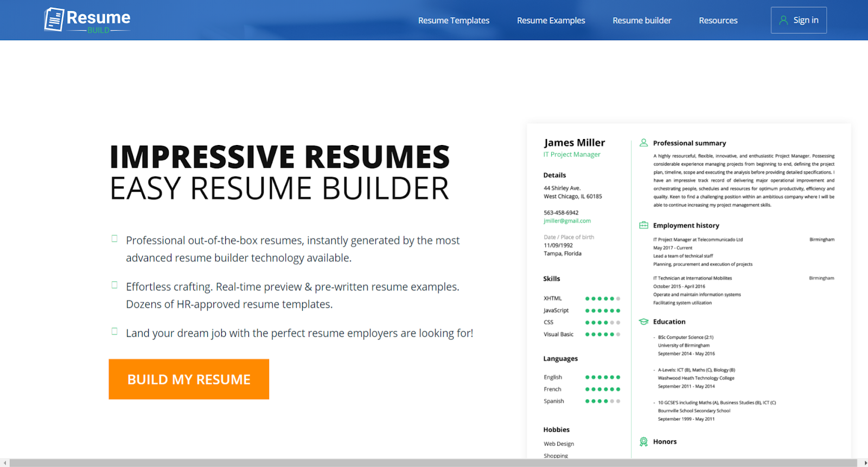The image size is (868, 467).
Task: Click the 'Languages' heading
Action: point(560,359)
